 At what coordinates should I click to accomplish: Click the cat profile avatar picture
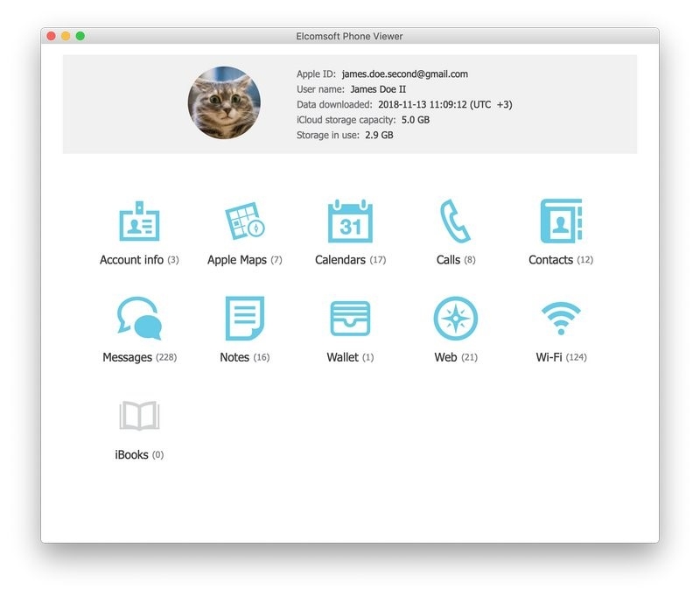pos(224,103)
